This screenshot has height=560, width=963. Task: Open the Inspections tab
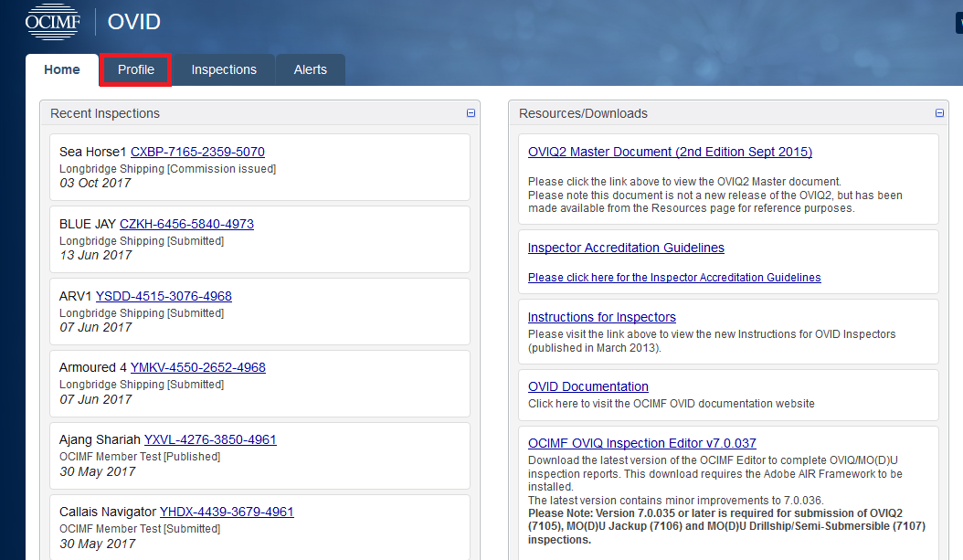(x=224, y=70)
